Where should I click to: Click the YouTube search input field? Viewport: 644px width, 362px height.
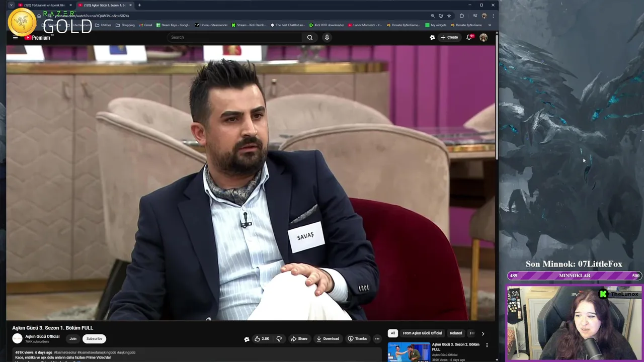point(234,37)
